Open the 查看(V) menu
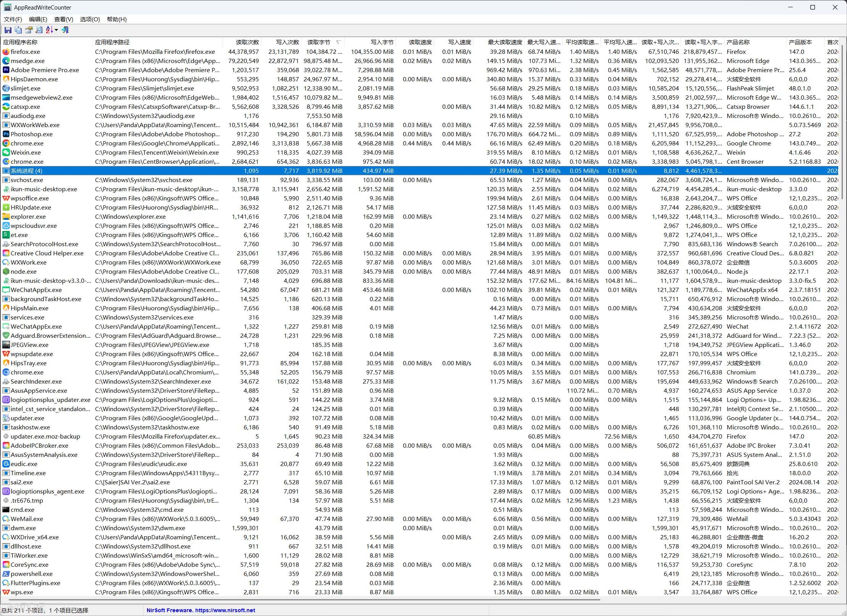The width and height of the screenshot is (847, 616). [x=63, y=19]
